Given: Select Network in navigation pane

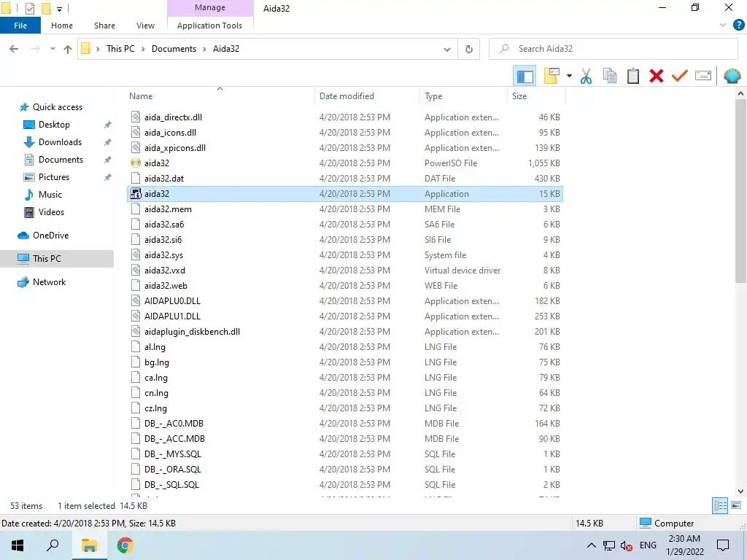Looking at the screenshot, I should (49, 282).
